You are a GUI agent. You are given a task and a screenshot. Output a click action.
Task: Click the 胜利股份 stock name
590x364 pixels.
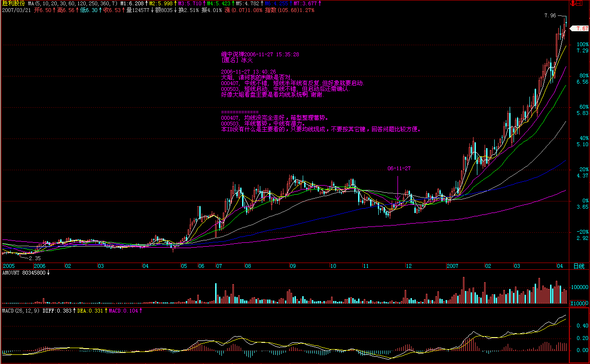(13, 3)
